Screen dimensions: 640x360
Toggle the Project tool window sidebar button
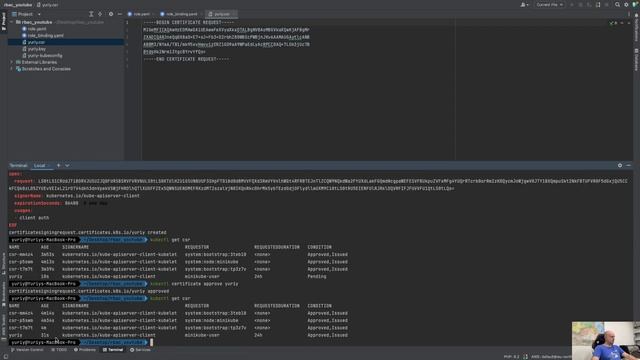[x=4, y=21]
